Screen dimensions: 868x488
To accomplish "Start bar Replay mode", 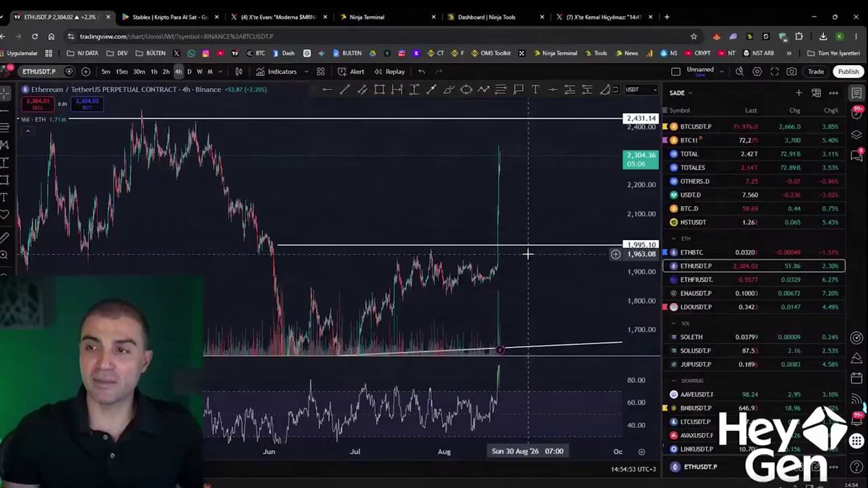I will pyautogui.click(x=390, y=72).
